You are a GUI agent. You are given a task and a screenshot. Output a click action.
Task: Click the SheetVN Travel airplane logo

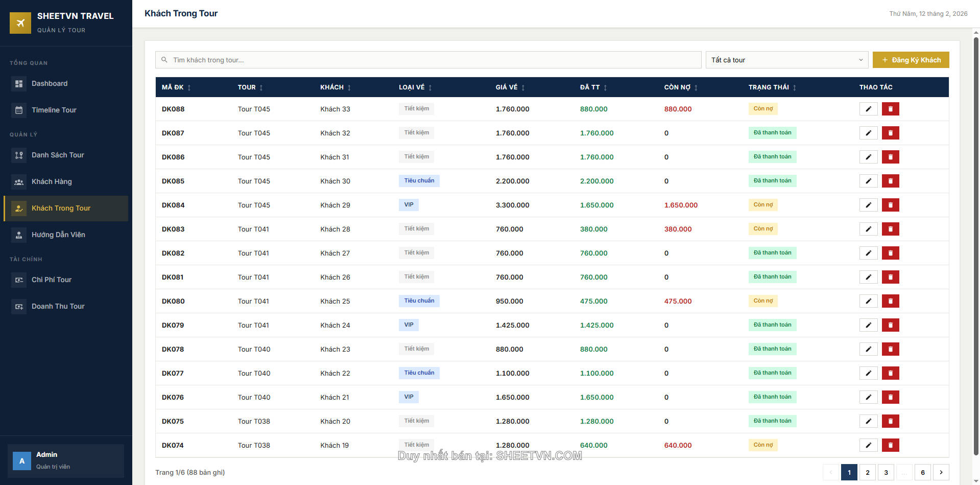pos(20,22)
